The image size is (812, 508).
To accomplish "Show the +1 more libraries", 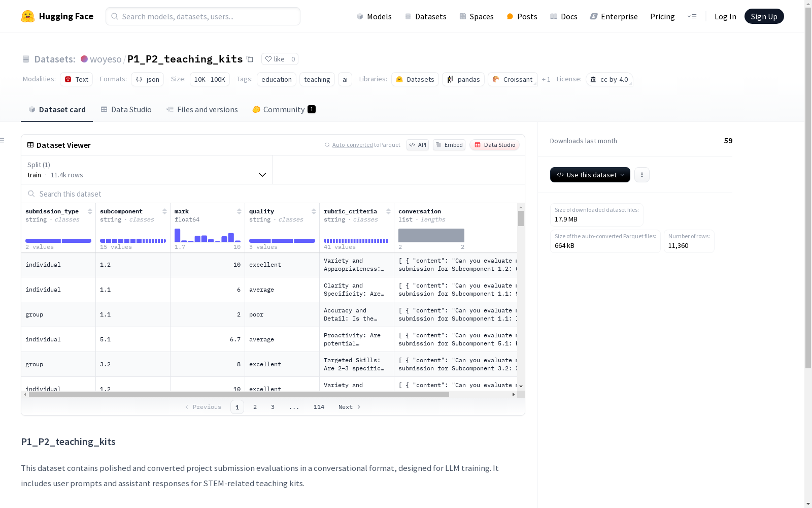I will pyautogui.click(x=546, y=79).
